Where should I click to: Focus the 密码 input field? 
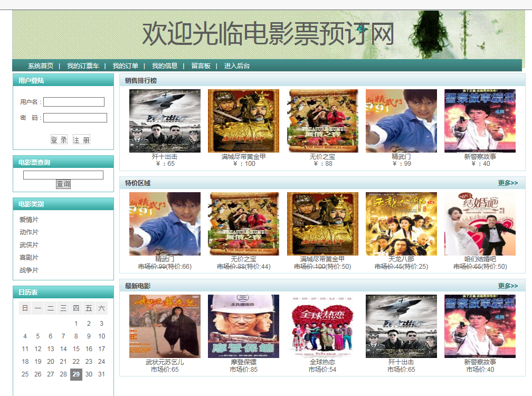tap(75, 118)
